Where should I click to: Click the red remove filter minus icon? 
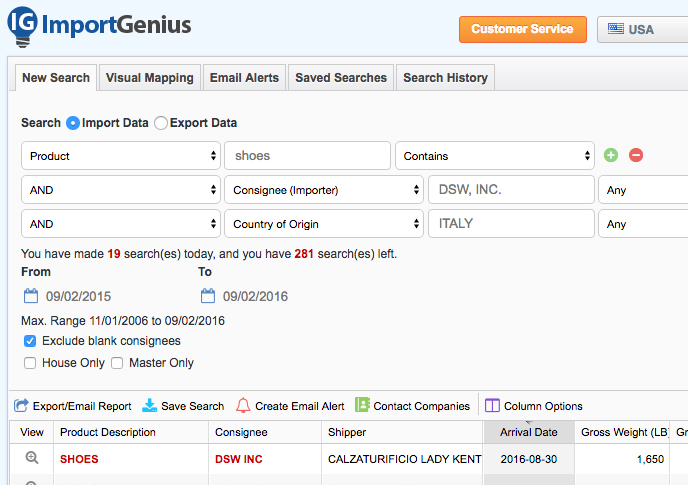pos(635,155)
